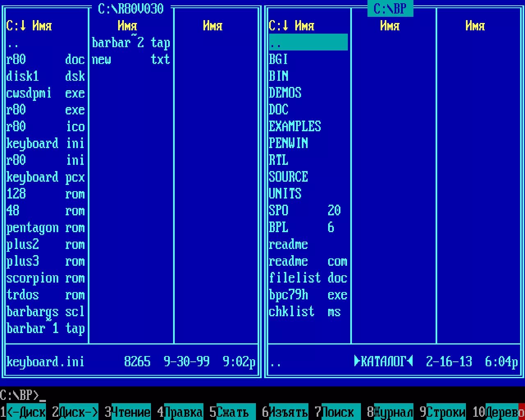
Task: Select the r80 doc file
Action: click(x=46, y=59)
